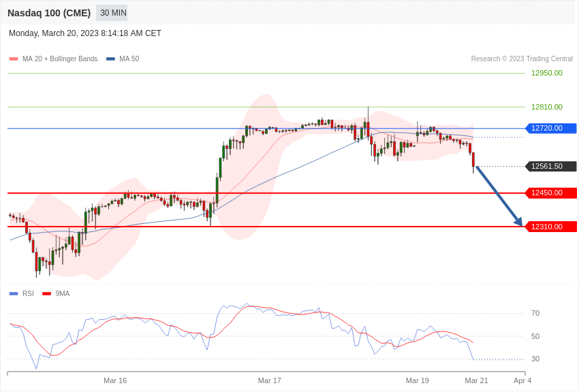Click the RSI 70 axis label
Screen dimensions: 579x392
click(535, 314)
